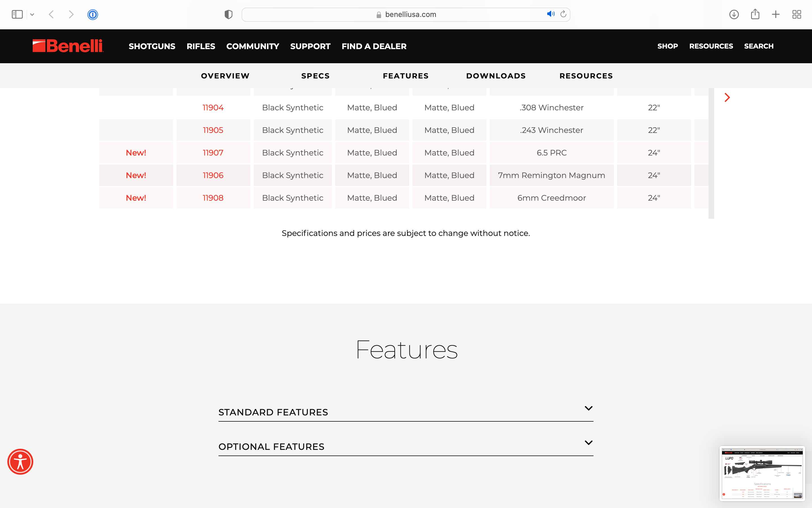This screenshot has width=812, height=508.
Task: Click the benelliusa.com address bar
Action: [406, 14]
